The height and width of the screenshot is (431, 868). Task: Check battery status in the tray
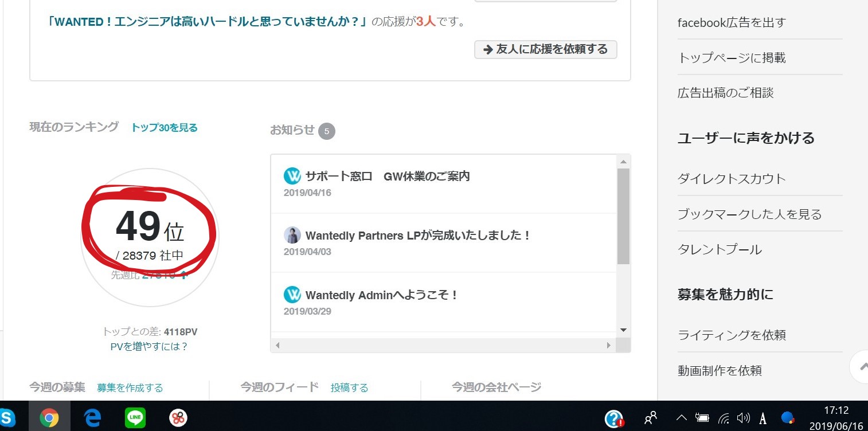tap(702, 418)
